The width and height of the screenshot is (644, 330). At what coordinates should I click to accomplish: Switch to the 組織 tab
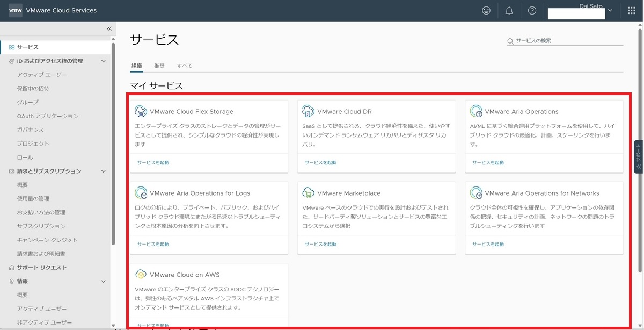point(137,66)
